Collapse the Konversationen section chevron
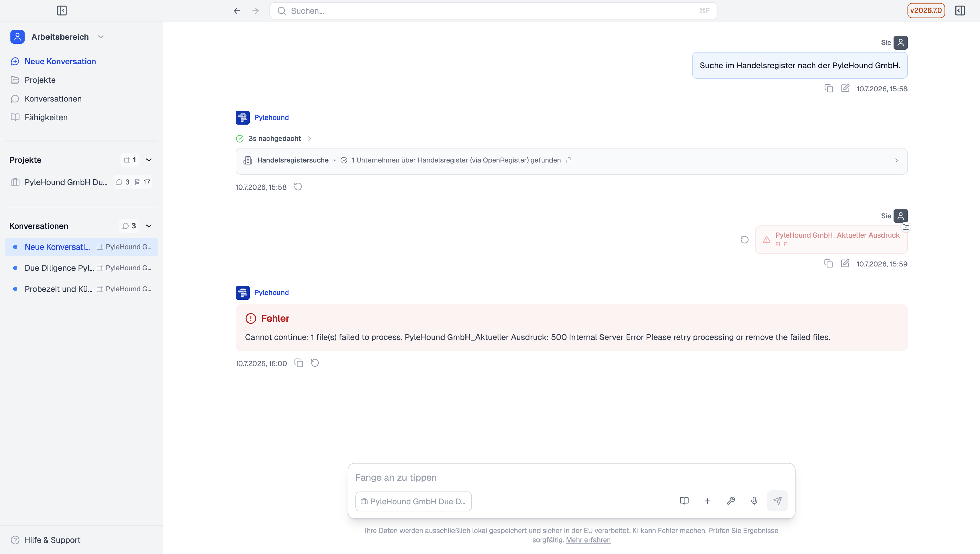Image resolution: width=980 pixels, height=554 pixels. (x=149, y=226)
